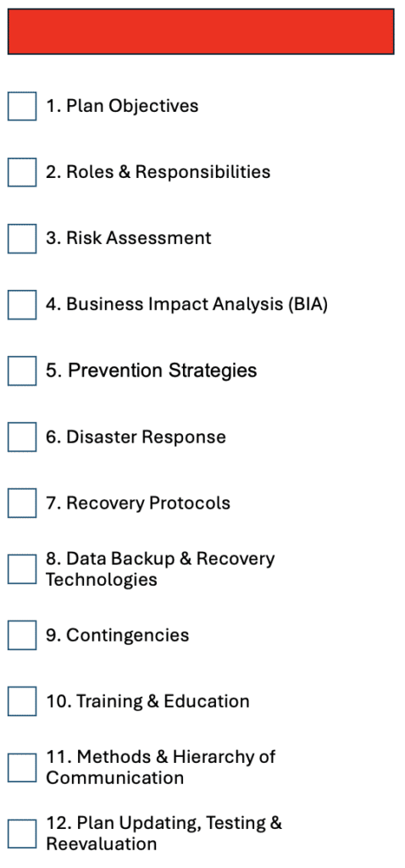Check the Plan Objectives checkbox

pyautogui.click(x=22, y=106)
